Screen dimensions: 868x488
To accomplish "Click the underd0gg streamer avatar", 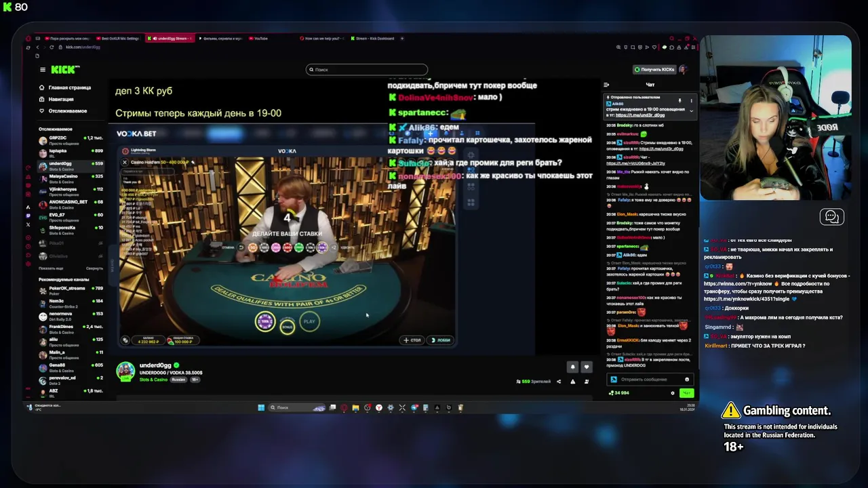I will click(x=125, y=371).
